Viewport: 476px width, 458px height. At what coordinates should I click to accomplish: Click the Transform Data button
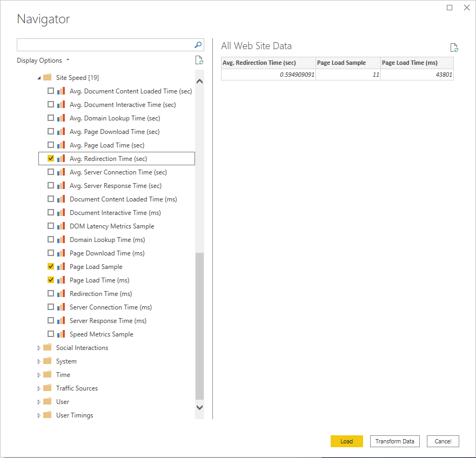point(394,441)
